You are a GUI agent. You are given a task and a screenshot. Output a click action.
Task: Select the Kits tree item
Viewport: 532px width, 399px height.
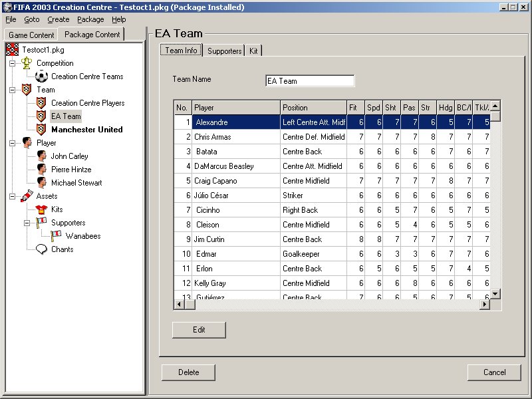tap(57, 209)
